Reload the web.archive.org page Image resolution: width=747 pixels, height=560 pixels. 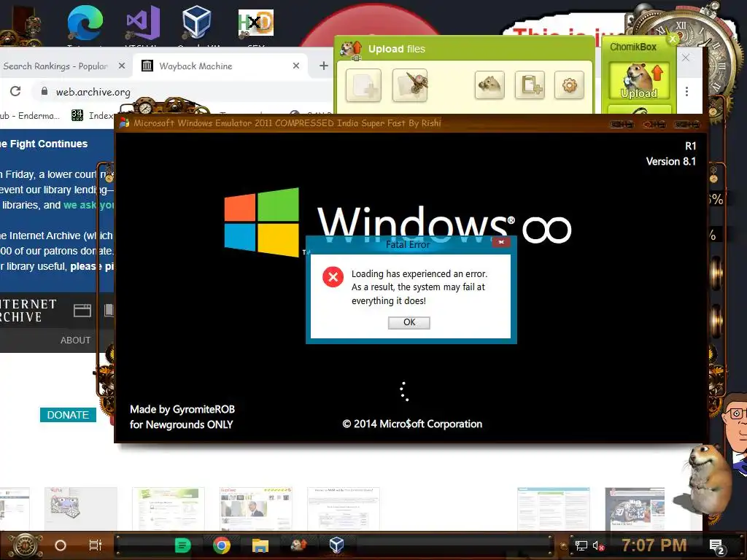coord(15,91)
